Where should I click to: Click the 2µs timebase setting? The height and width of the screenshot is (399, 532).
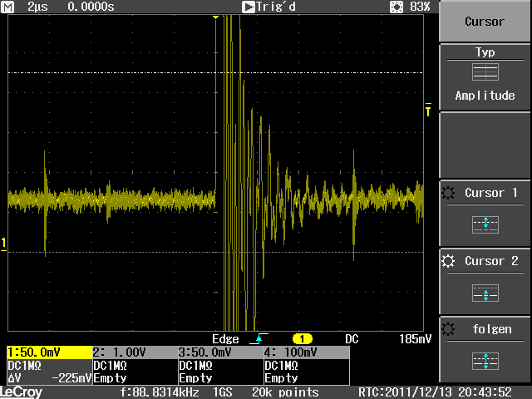click(x=37, y=7)
